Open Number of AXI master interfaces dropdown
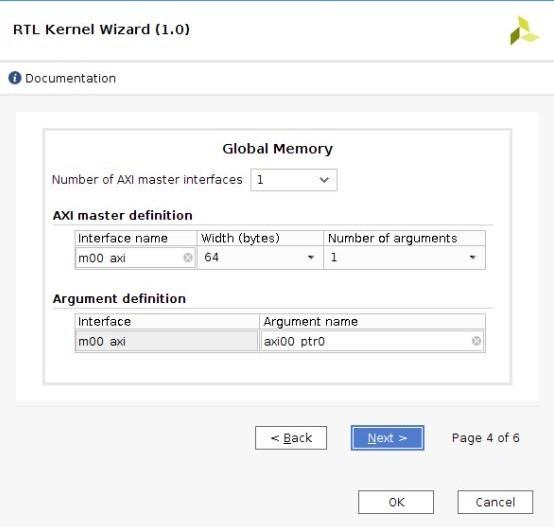 pos(294,180)
